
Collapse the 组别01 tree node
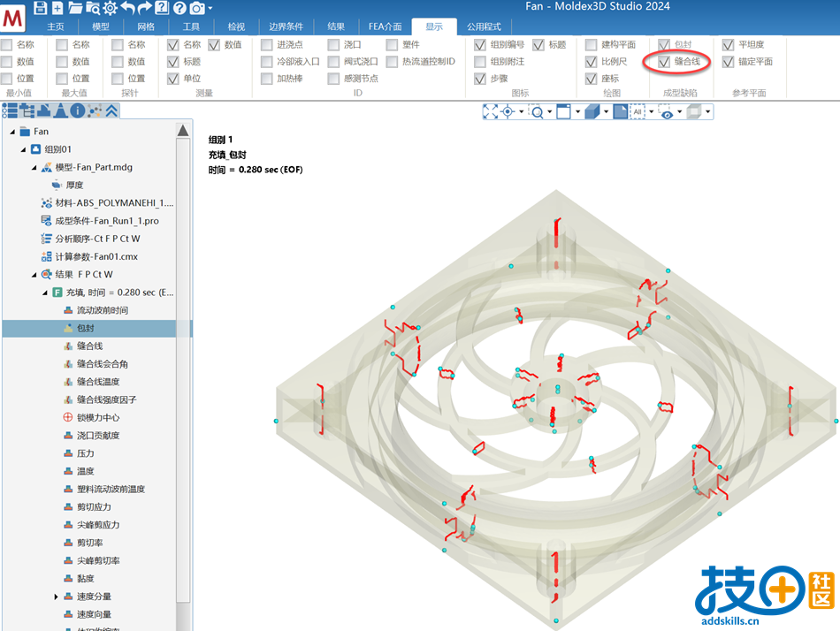pyautogui.click(x=23, y=149)
